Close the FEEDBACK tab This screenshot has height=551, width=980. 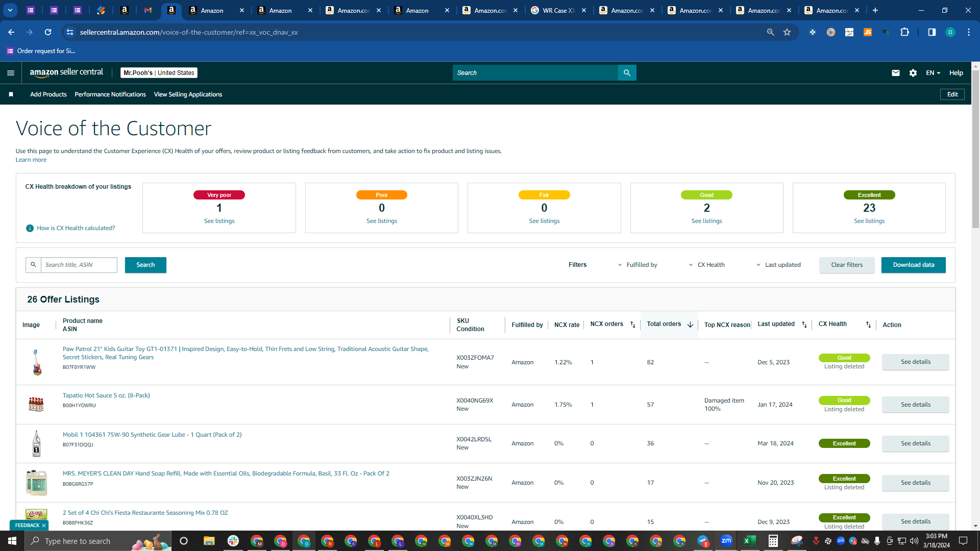tap(44, 525)
